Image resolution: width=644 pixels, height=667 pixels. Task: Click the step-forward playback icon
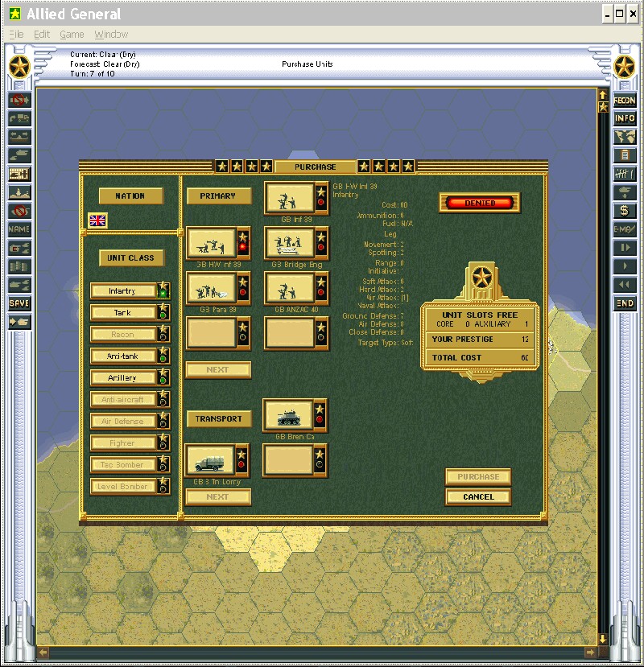(x=625, y=248)
